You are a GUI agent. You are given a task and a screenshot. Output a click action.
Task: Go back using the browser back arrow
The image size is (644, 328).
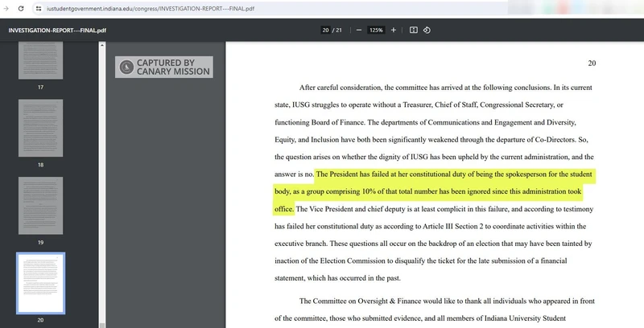click(x=8, y=7)
